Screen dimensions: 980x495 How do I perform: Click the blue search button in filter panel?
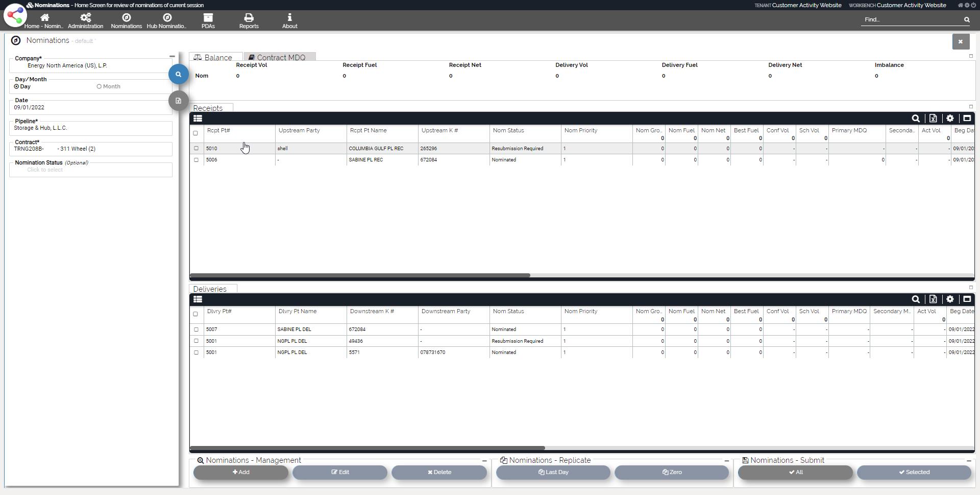coord(178,75)
